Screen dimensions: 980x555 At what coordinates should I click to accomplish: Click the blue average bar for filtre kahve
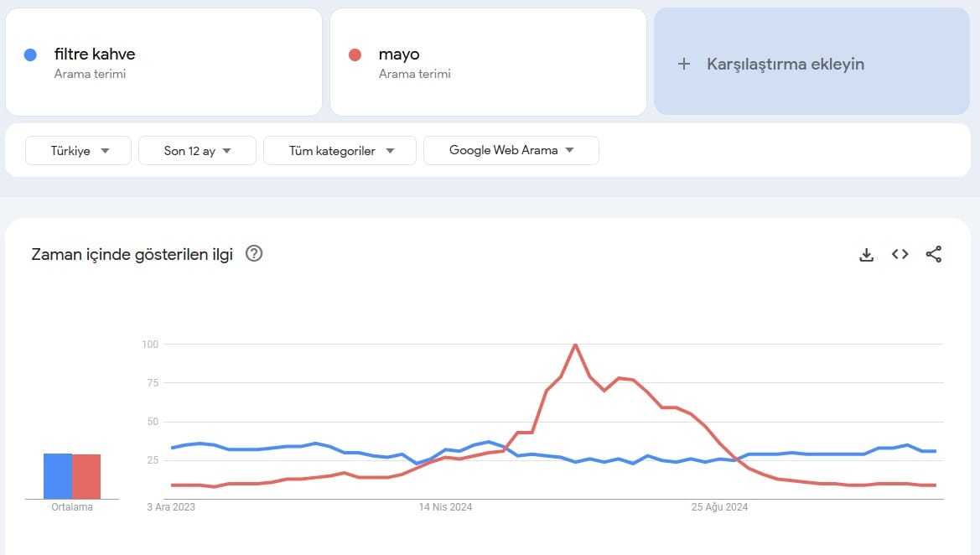point(58,476)
